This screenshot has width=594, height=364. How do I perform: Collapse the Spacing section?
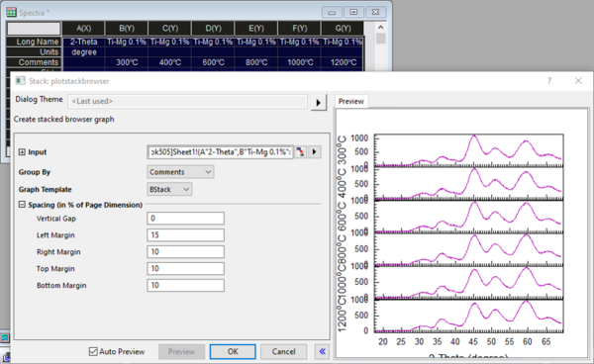[22, 205]
